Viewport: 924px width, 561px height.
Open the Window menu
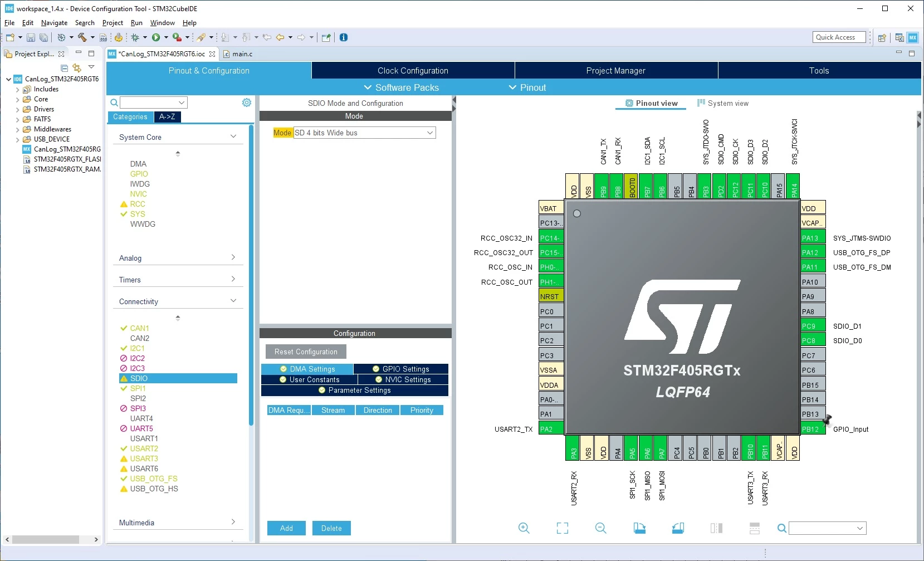point(163,23)
